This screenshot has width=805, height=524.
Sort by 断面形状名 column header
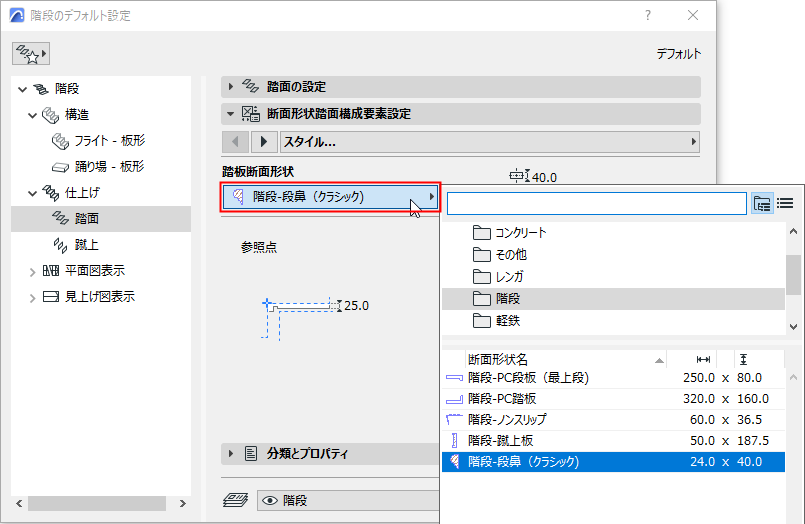pos(566,360)
